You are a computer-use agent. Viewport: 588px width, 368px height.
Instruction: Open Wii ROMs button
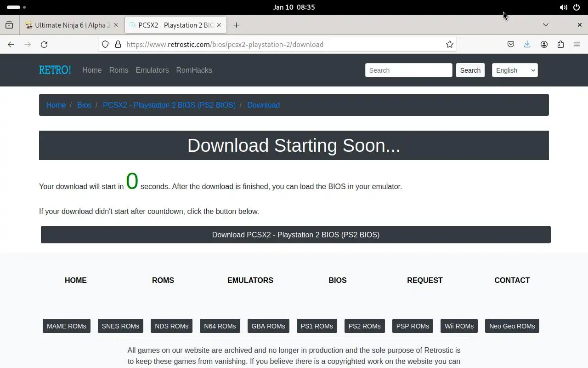pos(459,326)
